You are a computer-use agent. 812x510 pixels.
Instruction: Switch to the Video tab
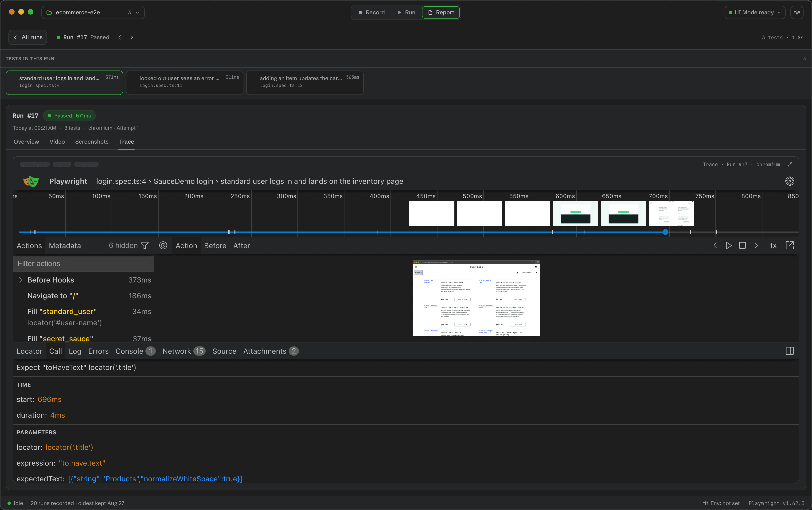(x=57, y=142)
